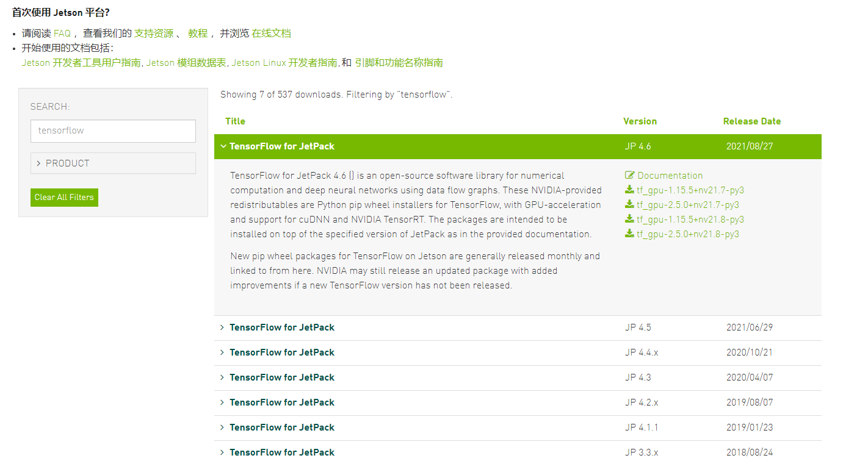Open the 在线文档 link
The image size is (868, 472).
[x=272, y=34]
